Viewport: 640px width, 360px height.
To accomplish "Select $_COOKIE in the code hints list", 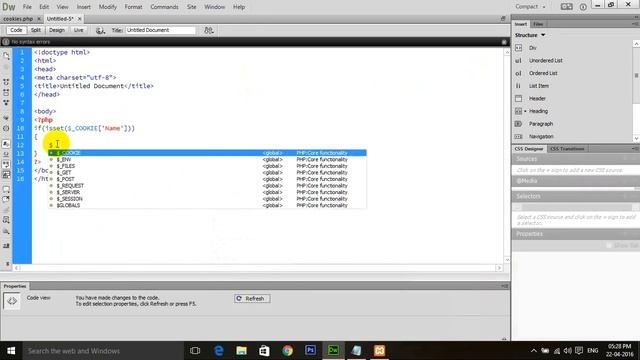I will pyautogui.click(x=207, y=153).
